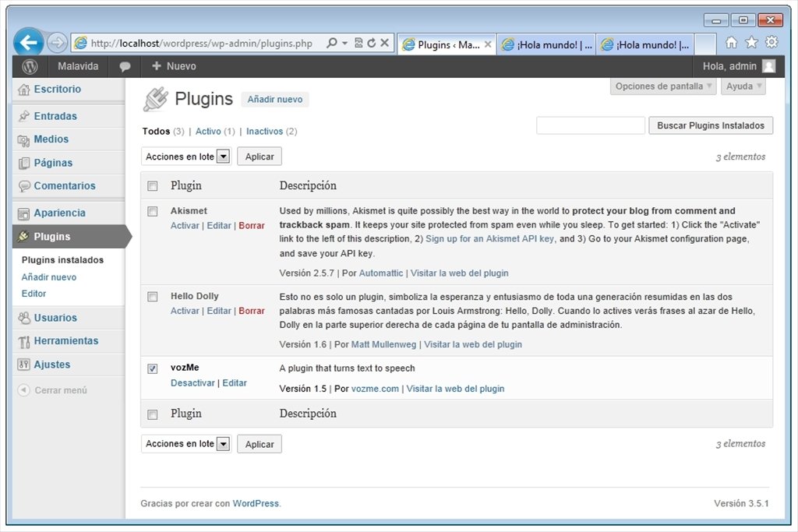
Task: Click the Comentarios bubble icon in sidebar
Action: [24, 186]
